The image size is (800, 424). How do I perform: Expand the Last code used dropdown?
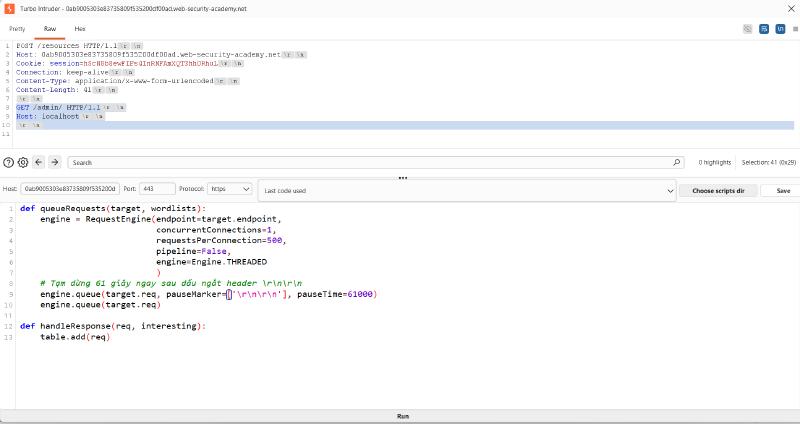pyautogui.click(x=467, y=190)
